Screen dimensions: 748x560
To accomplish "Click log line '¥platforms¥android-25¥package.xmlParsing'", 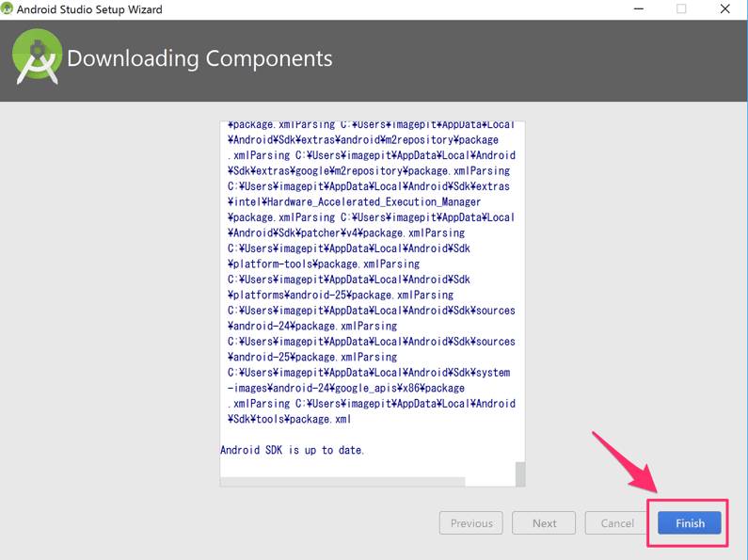I will [x=341, y=295].
